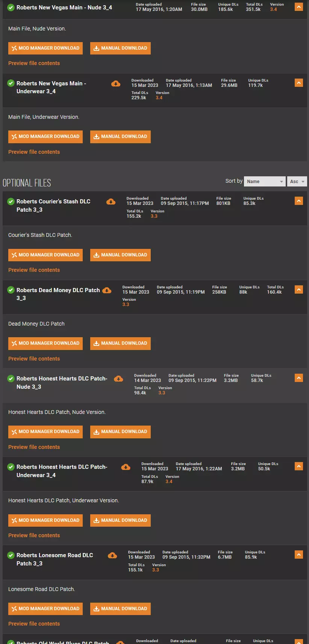This screenshot has height=644, width=309.
Task: Manual Download for Honest Hearts Underwear Version
Action: tap(120, 520)
